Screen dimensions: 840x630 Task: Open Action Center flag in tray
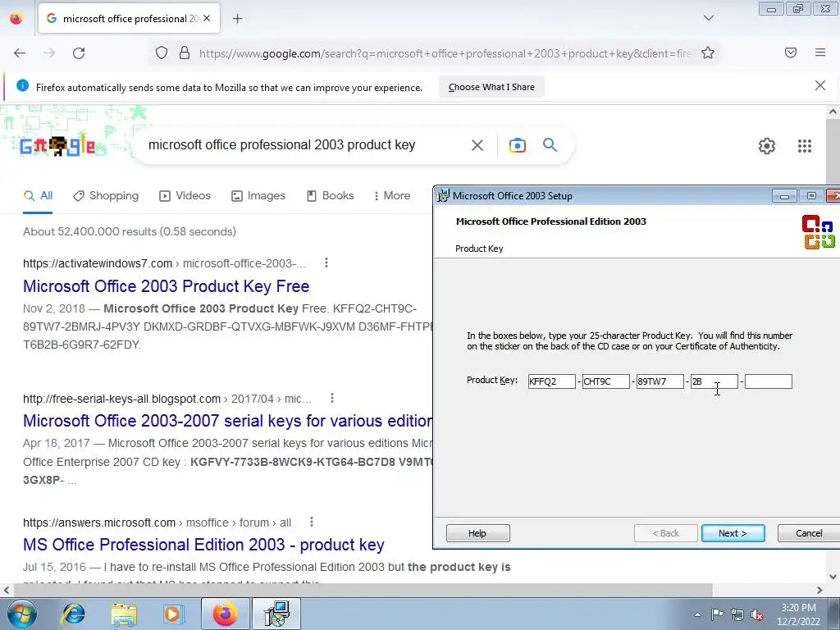point(717,614)
